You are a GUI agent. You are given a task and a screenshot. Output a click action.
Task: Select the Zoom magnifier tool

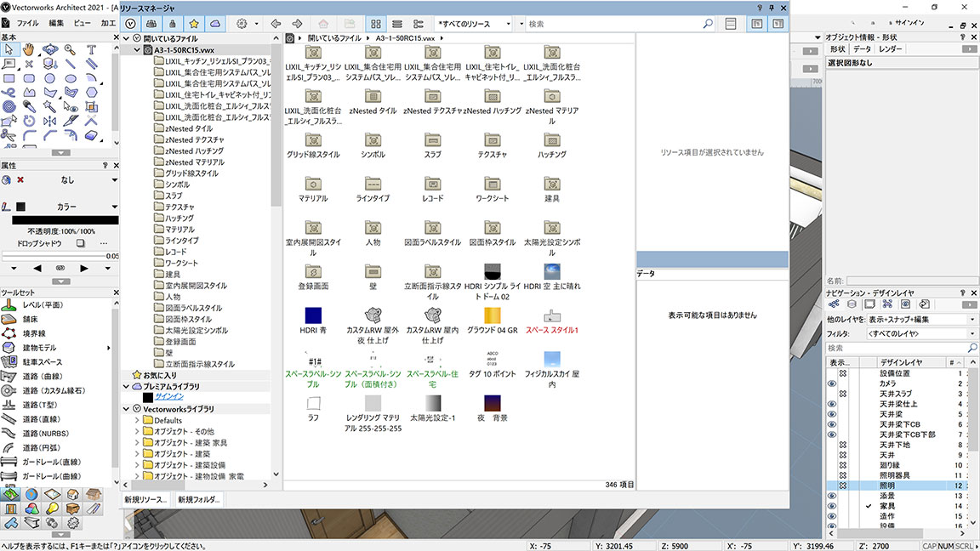(71, 49)
